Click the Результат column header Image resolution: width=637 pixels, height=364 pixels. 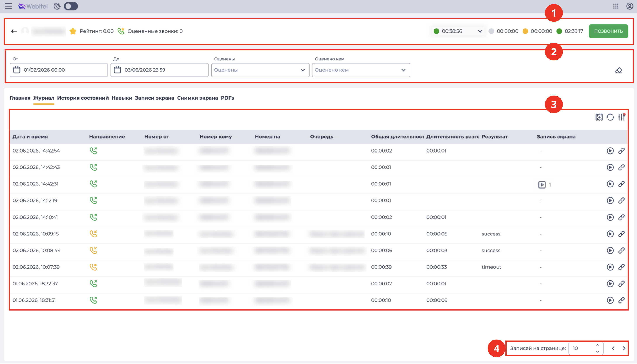click(x=494, y=137)
